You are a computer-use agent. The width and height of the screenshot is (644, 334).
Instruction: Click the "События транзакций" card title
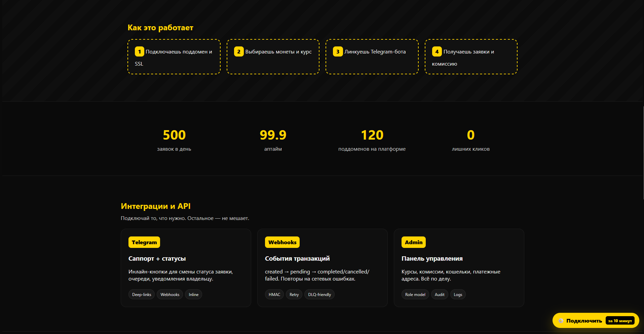(x=297, y=258)
